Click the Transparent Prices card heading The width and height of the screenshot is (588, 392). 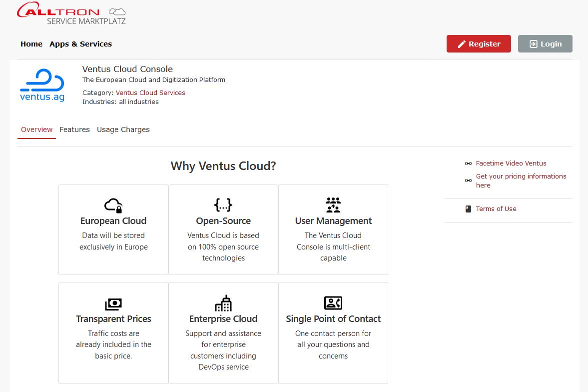[x=113, y=319]
